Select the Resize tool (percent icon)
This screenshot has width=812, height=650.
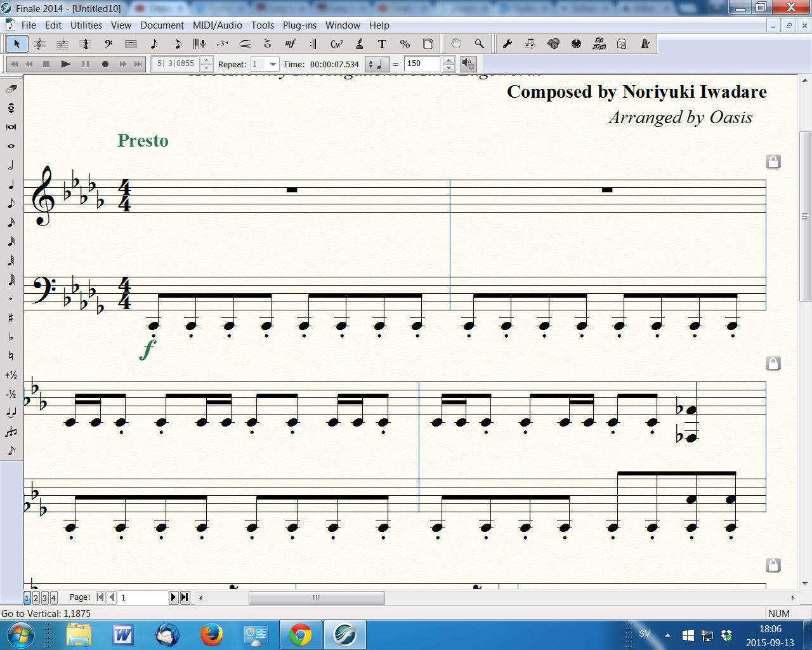tap(405, 44)
